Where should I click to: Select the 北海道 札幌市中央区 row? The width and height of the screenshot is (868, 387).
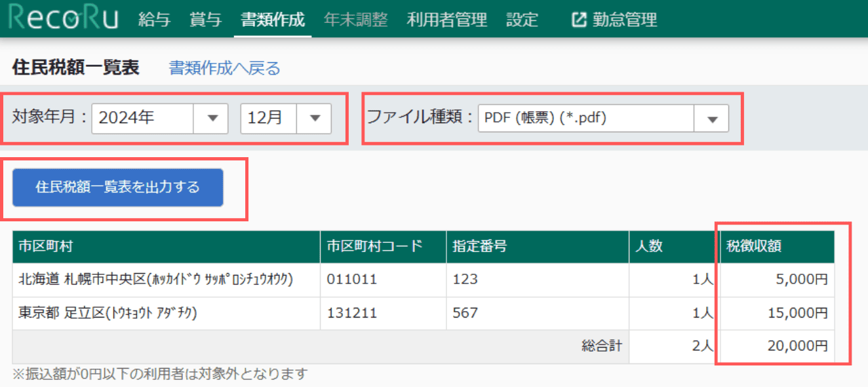[424, 280]
